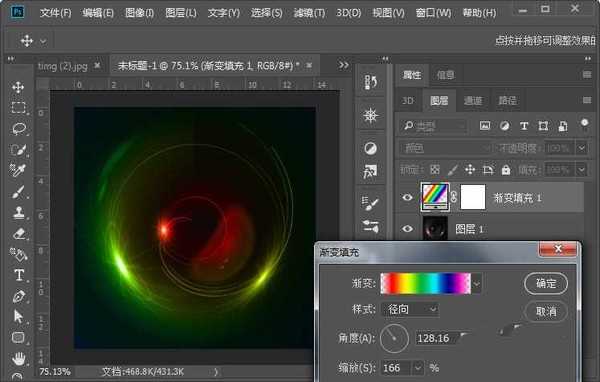Open the sliders panel icon in the dock
600x382 pixels.
click(x=370, y=226)
